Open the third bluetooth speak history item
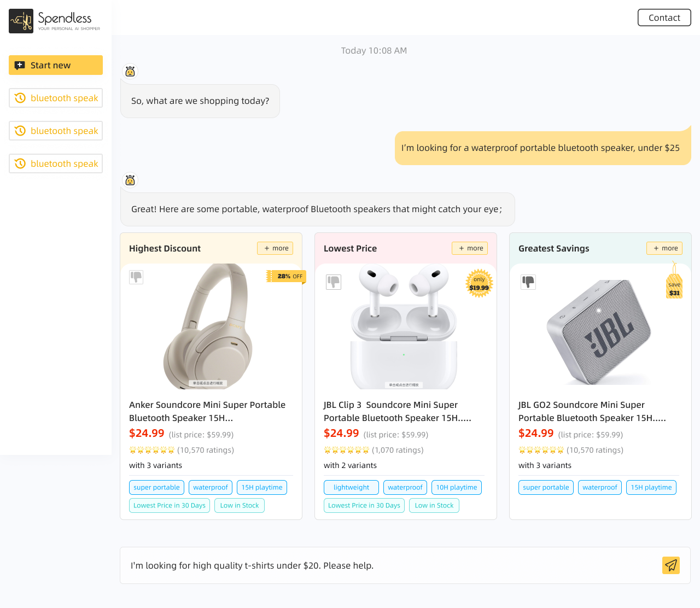 [56, 163]
